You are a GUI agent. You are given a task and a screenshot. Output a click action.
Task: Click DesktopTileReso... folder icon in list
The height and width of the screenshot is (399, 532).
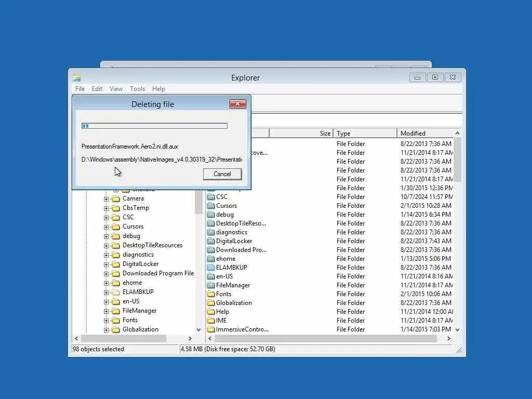tap(211, 223)
